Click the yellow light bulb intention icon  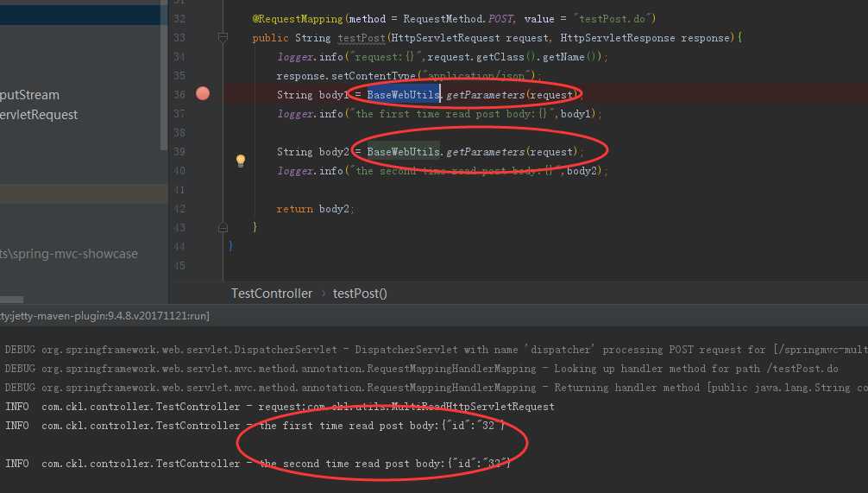tap(240, 161)
